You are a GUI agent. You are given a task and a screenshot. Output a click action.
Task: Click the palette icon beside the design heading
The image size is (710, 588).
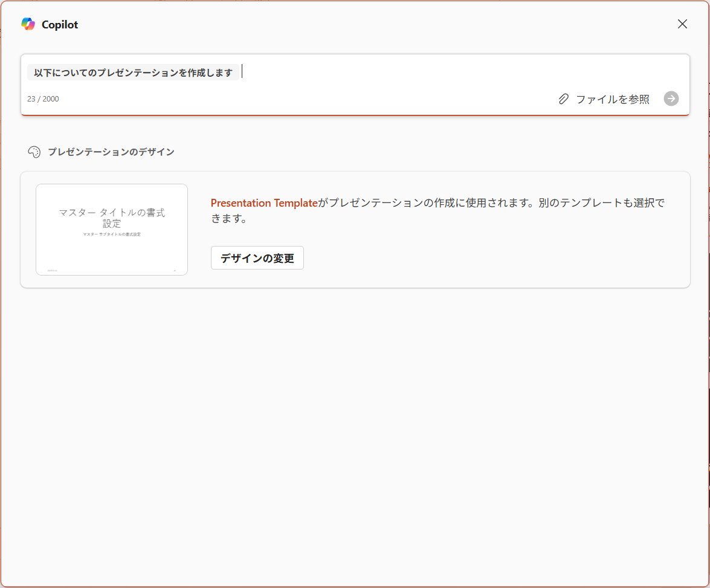pos(34,152)
